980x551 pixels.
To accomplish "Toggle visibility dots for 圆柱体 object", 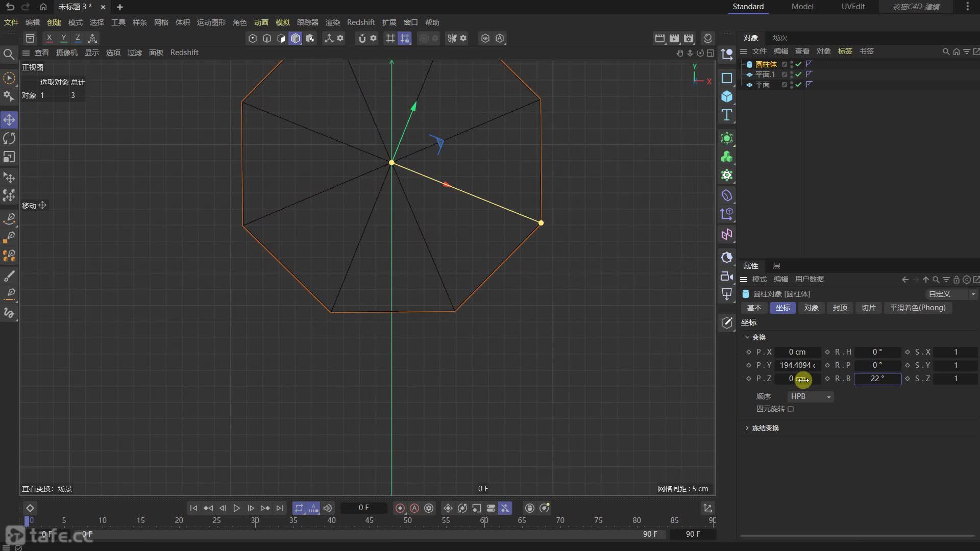I will coord(792,64).
